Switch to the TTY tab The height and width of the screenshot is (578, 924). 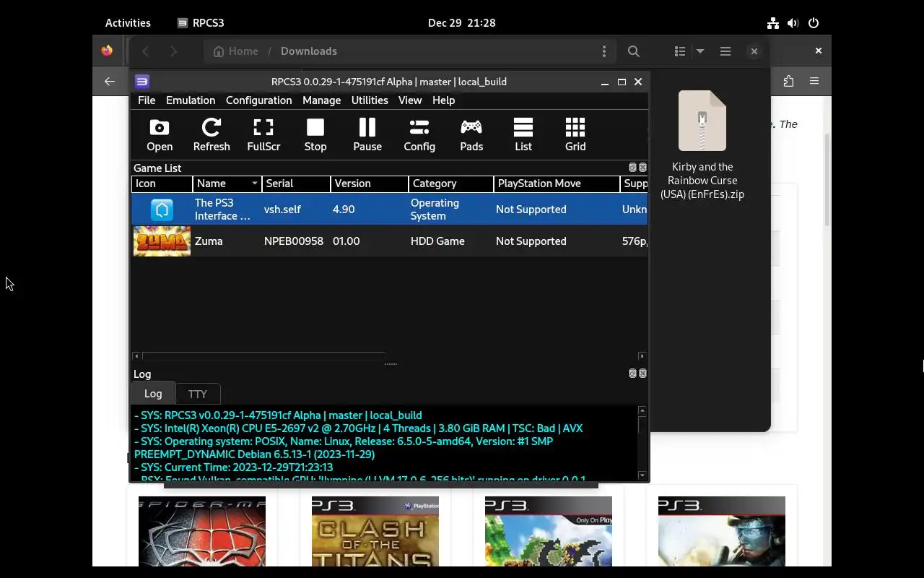pyautogui.click(x=197, y=394)
